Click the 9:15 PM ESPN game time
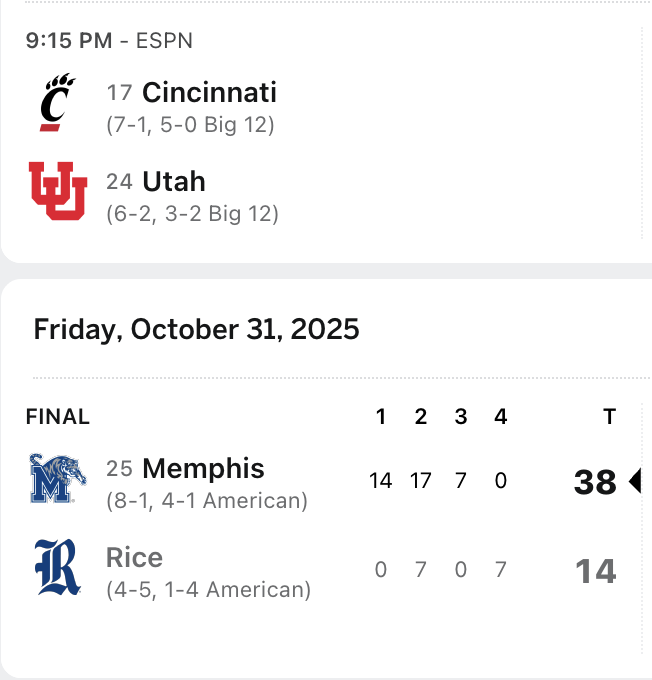 tap(109, 41)
